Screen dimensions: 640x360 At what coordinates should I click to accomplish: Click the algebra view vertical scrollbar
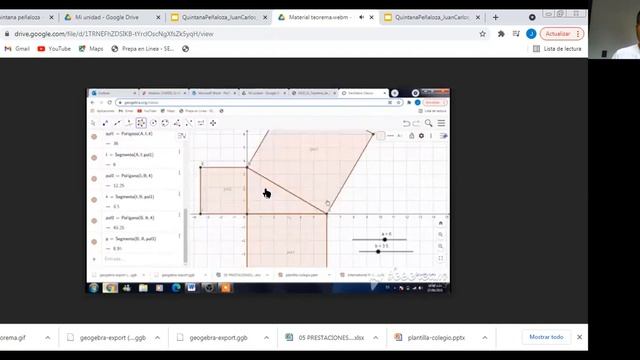[x=186, y=235]
